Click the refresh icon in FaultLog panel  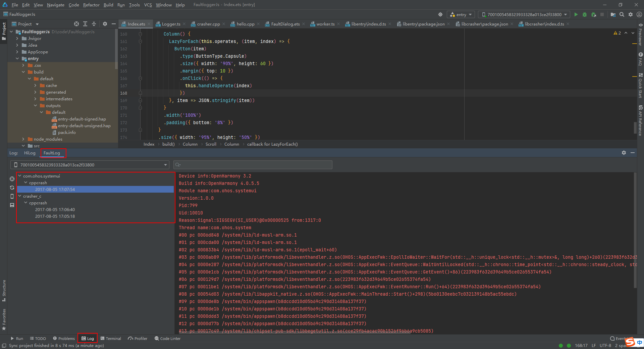coord(12,188)
